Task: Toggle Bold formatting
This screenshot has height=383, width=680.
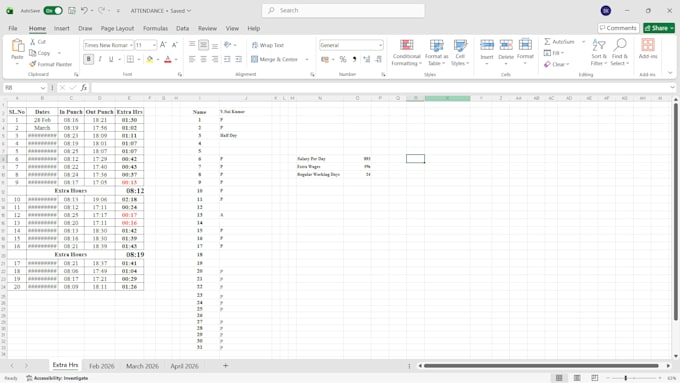Action: coord(88,59)
